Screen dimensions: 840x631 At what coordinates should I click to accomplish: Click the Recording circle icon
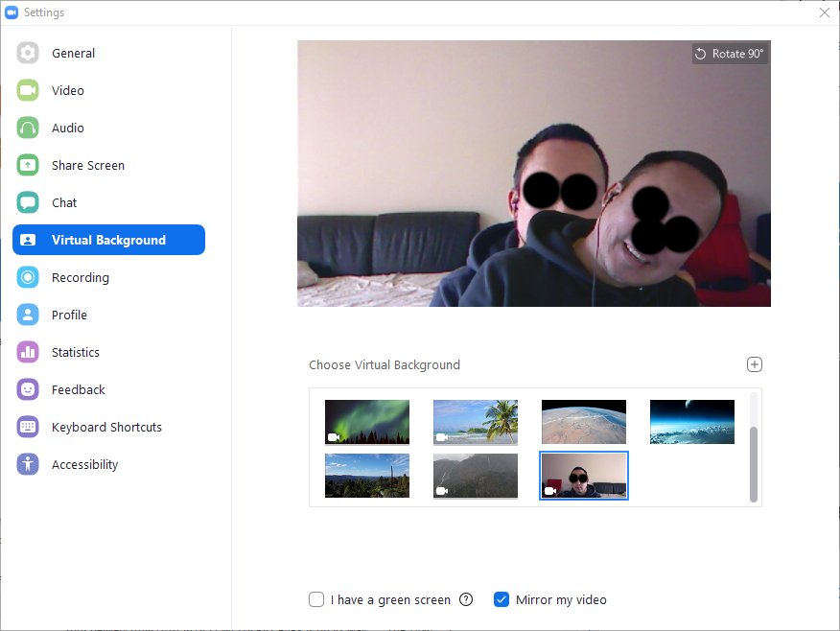[x=28, y=278]
